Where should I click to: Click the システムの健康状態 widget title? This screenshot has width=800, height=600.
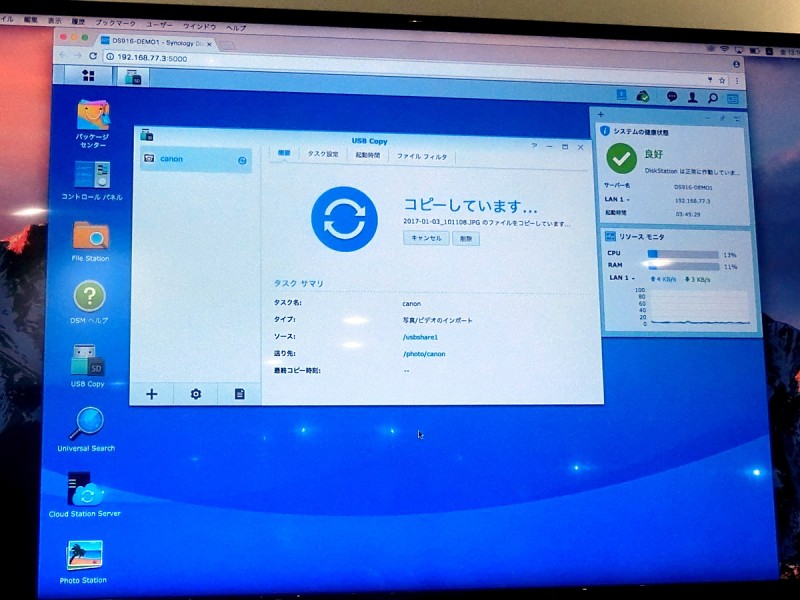pyautogui.click(x=641, y=132)
